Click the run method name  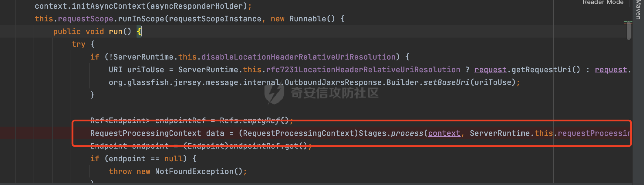click(115, 32)
